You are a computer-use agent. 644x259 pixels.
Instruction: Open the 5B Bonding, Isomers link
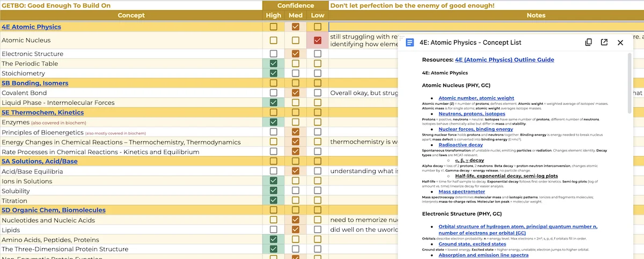tap(35, 83)
